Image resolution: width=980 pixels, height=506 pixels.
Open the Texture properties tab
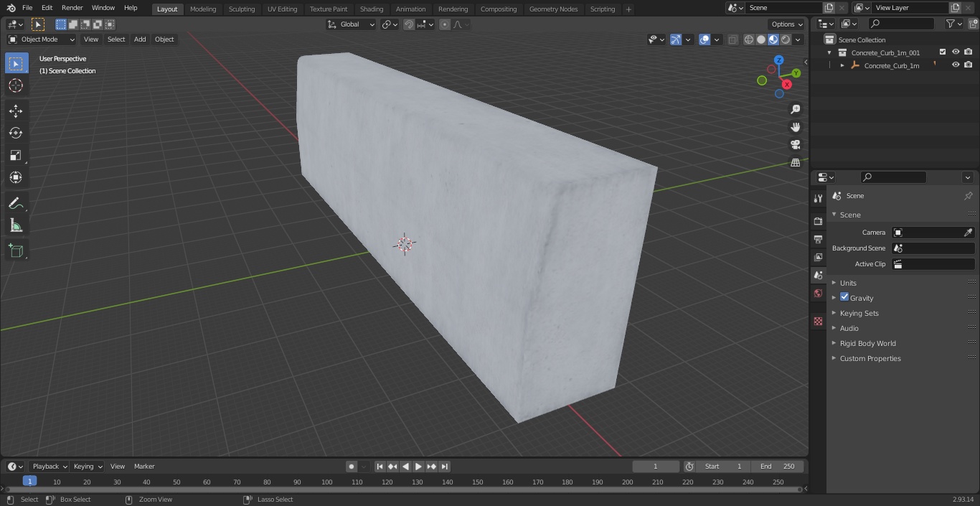(818, 321)
